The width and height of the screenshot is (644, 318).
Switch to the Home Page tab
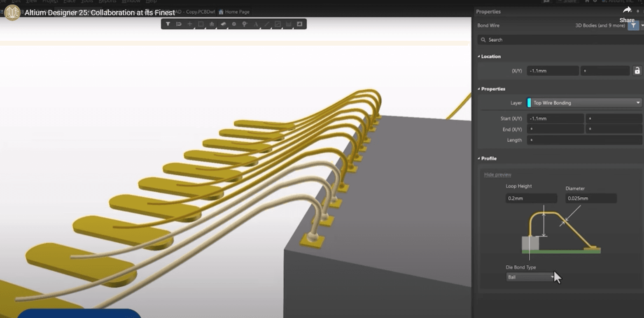(x=234, y=12)
